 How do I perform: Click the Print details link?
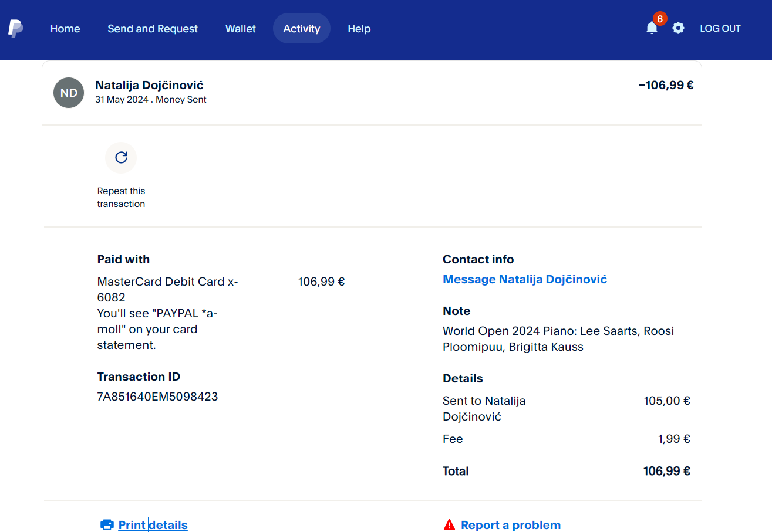click(153, 525)
